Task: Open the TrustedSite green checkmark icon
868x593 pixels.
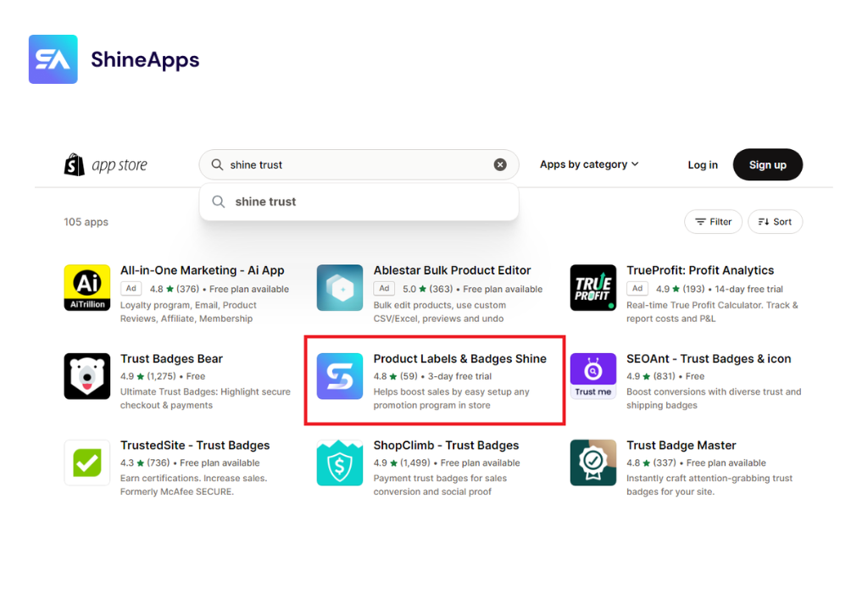Action: [x=87, y=463]
